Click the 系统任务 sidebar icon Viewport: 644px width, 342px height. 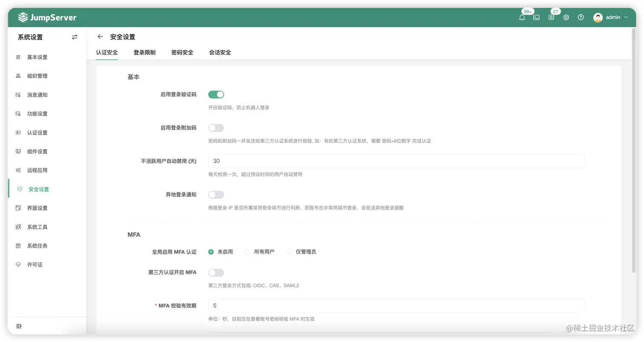click(x=18, y=246)
